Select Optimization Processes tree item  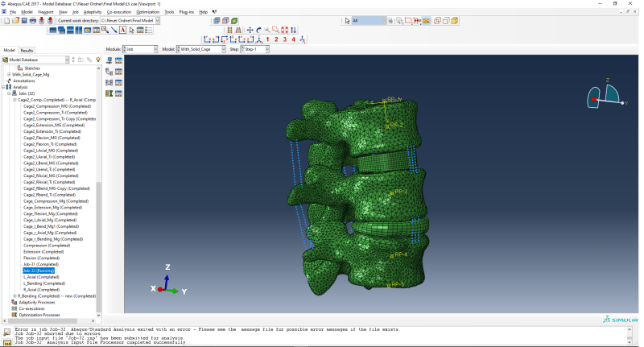pos(39,315)
